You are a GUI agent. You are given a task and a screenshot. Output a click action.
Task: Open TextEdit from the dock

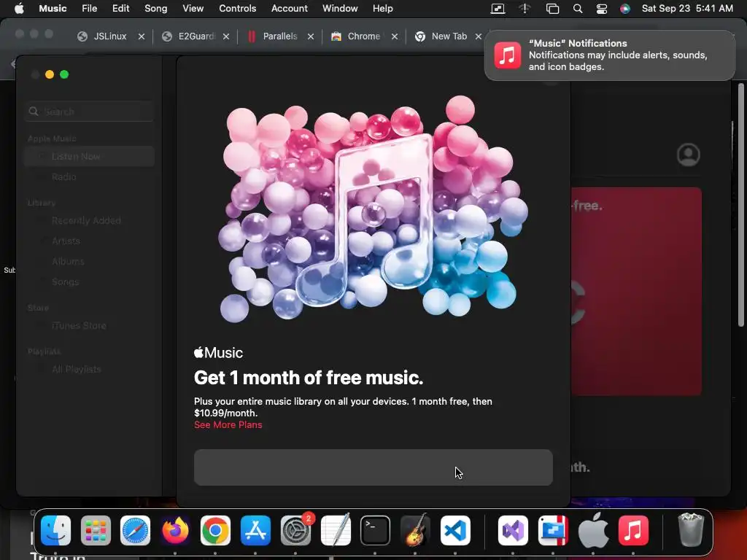pos(336,530)
